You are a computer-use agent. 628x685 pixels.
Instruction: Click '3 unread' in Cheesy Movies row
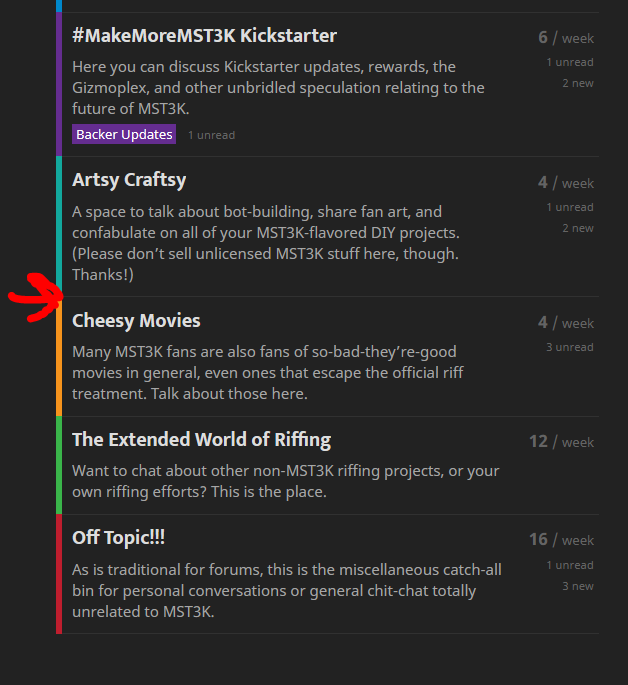click(570, 347)
